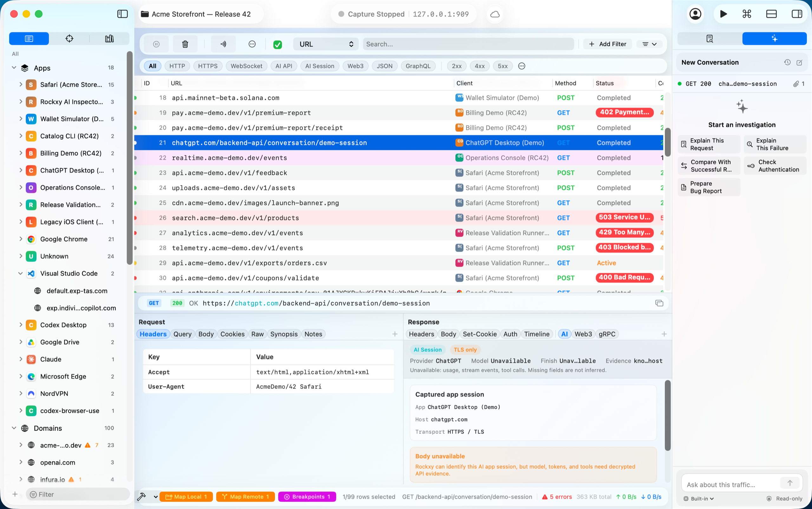Open the chart statistics sidebar tab
This screenshot has height=509, width=812.
pyautogui.click(x=109, y=39)
